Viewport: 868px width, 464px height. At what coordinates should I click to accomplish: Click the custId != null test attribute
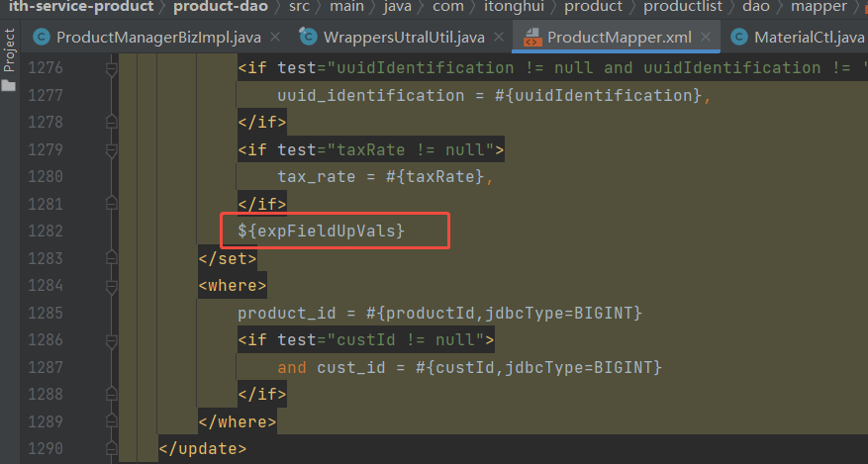380,340
